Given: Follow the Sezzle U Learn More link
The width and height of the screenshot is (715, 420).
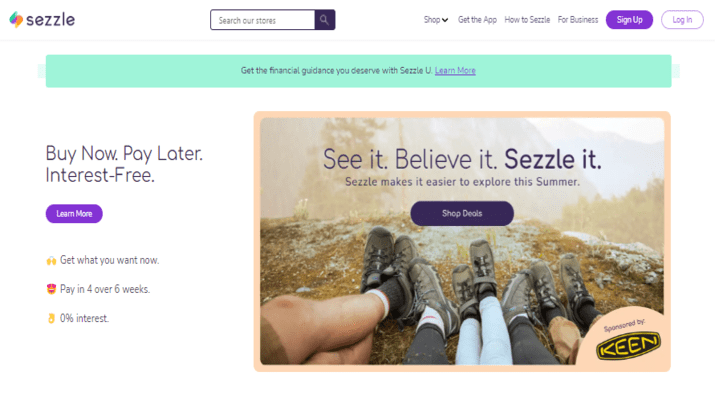Looking at the screenshot, I should coord(455,71).
